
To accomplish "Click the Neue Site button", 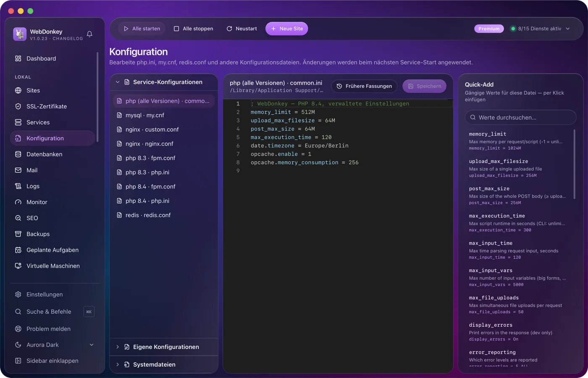I will 287,29.
